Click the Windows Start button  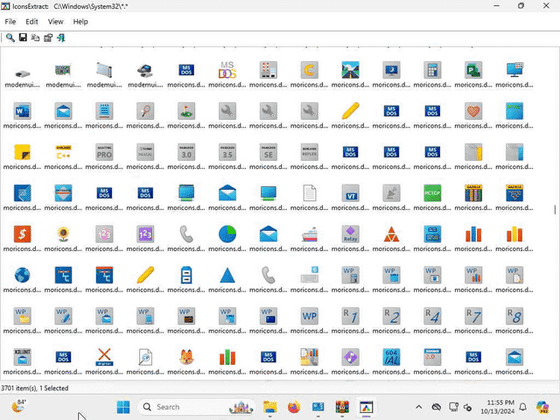click(x=123, y=407)
